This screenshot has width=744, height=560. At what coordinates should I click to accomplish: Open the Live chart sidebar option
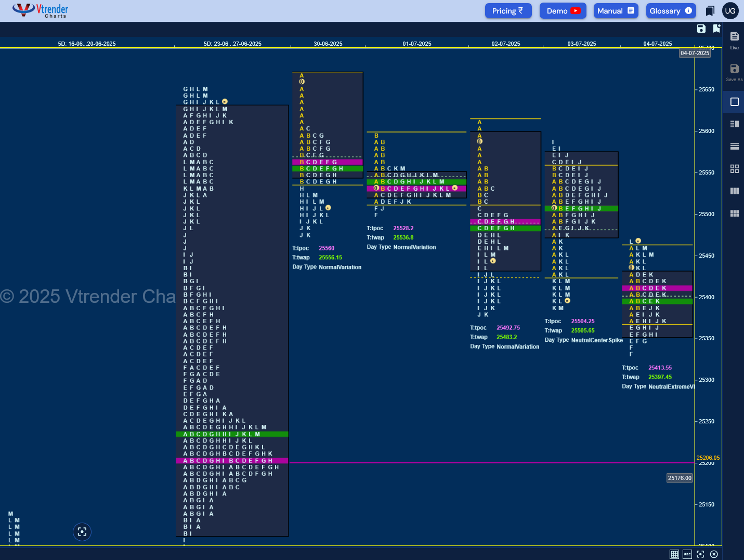pyautogui.click(x=734, y=40)
